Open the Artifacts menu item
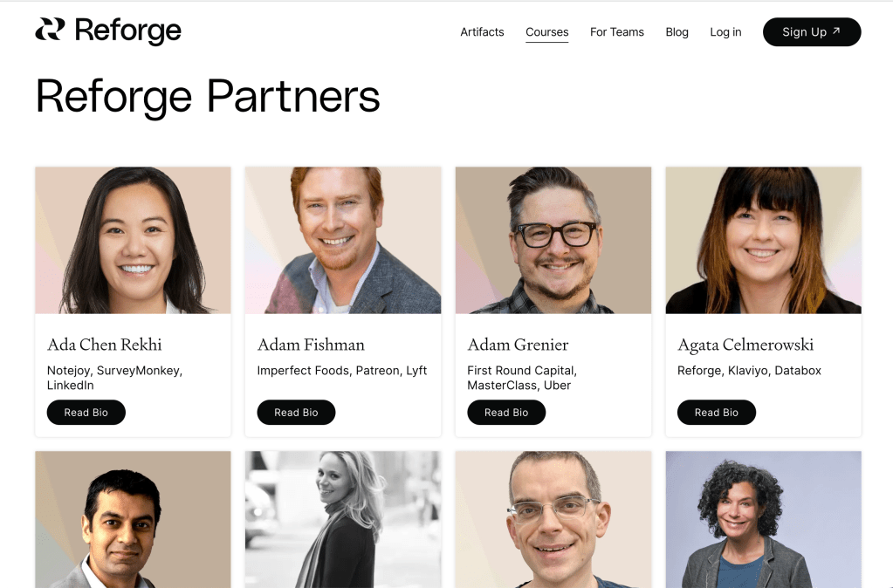The image size is (893, 588). [x=482, y=32]
